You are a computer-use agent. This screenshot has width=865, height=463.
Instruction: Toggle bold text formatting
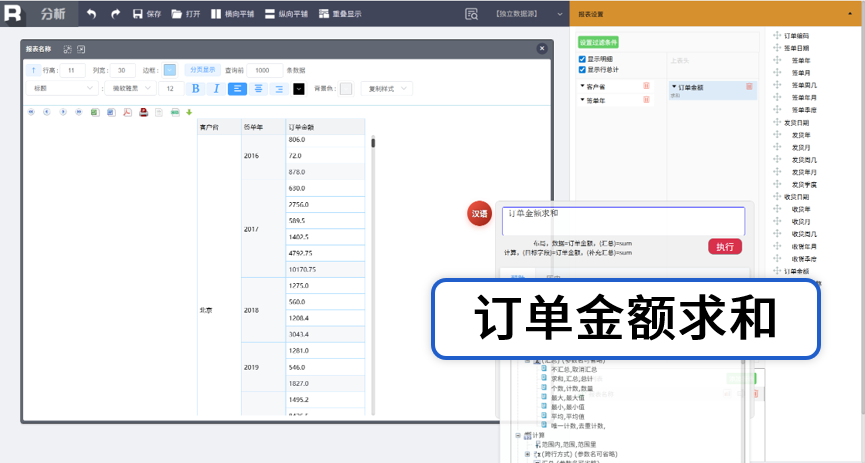coord(195,89)
